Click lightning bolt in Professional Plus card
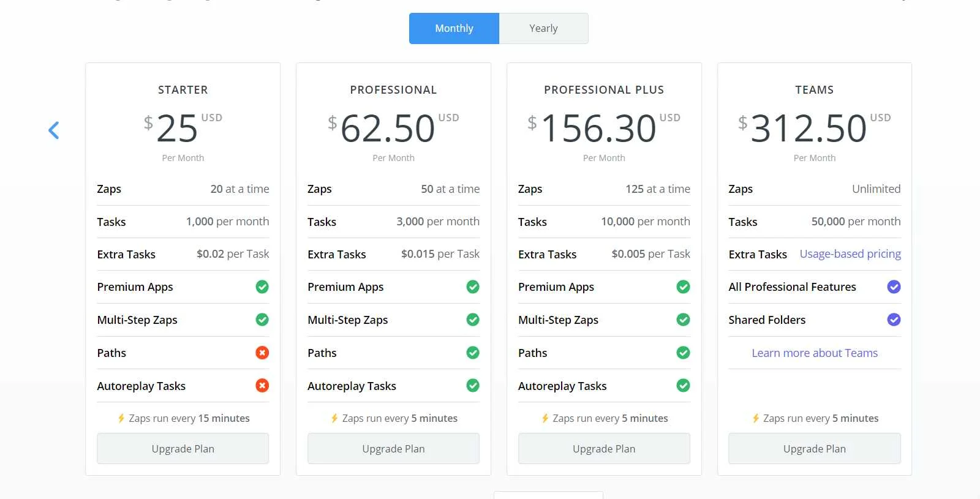The width and height of the screenshot is (980, 499). click(x=545, y=418)
